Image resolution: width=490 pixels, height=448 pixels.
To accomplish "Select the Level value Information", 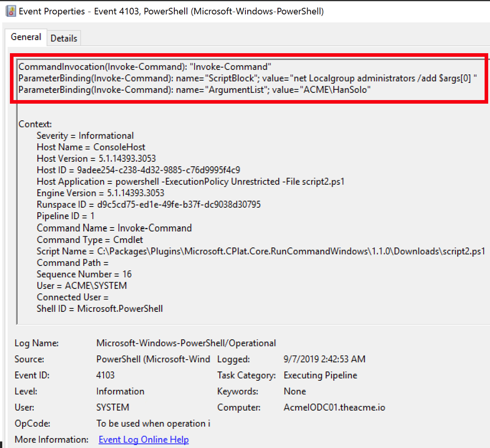I will (x=120, y=391).
